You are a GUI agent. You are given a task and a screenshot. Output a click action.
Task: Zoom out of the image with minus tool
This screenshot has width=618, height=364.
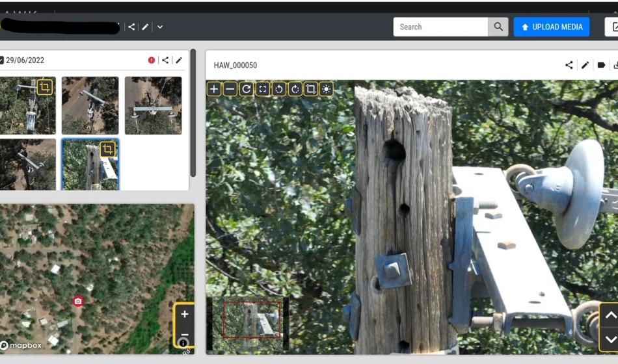[x=230, y=89]
